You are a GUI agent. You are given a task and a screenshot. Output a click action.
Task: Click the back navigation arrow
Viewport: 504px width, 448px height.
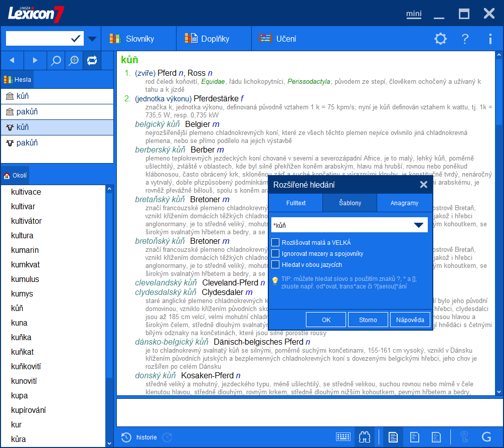click(12, 60)
